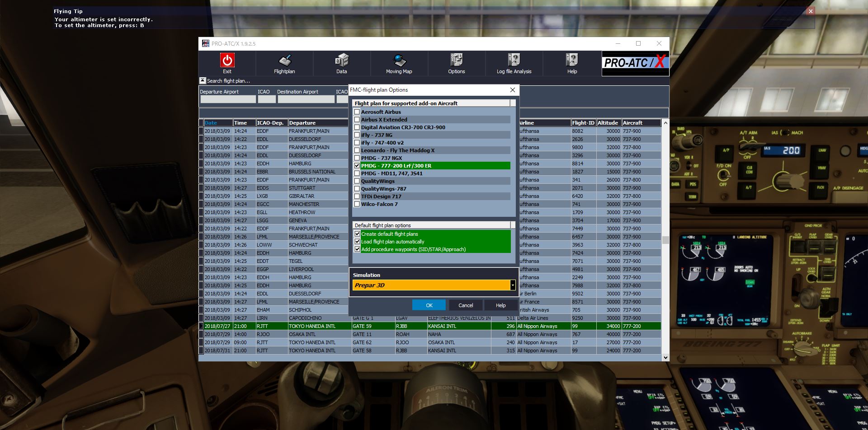Enable the TFDi Design 717 checkbox
This screenshot has height=430, width=868.
point(357,196)
